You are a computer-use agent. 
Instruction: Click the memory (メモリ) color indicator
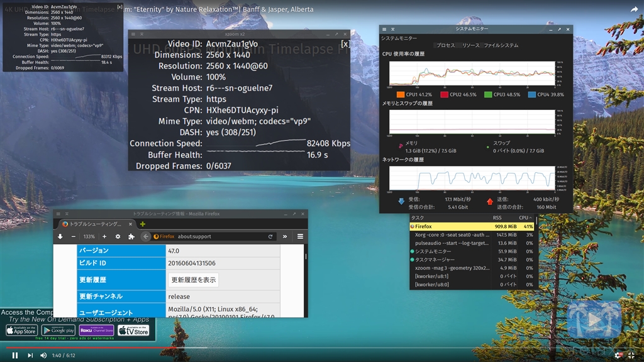coord(401,146)
